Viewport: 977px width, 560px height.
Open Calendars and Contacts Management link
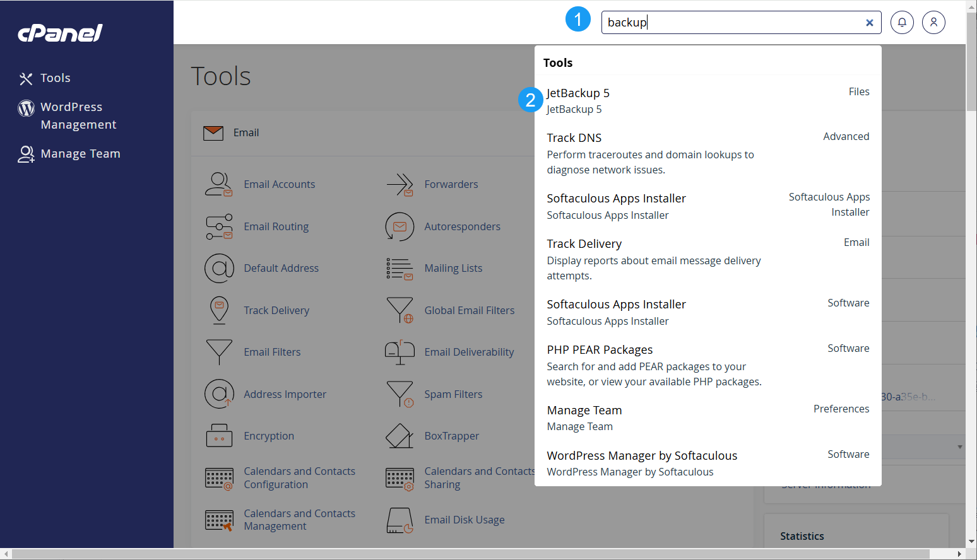tap(300, 520)
